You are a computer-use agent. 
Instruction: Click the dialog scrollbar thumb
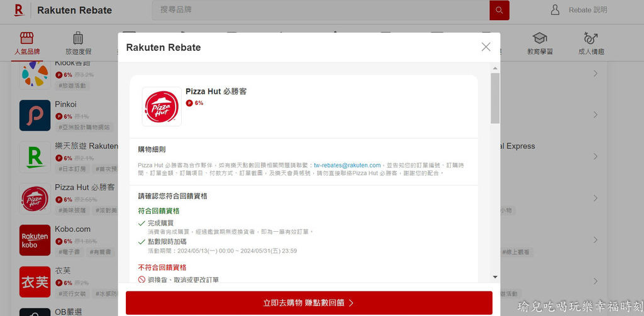(x=495, y=98)
